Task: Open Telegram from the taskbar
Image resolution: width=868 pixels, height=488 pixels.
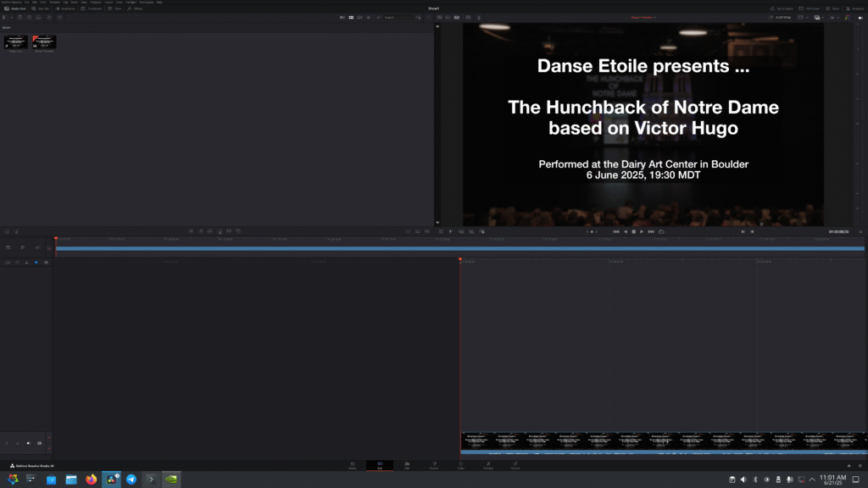Action: click(131, 480)
